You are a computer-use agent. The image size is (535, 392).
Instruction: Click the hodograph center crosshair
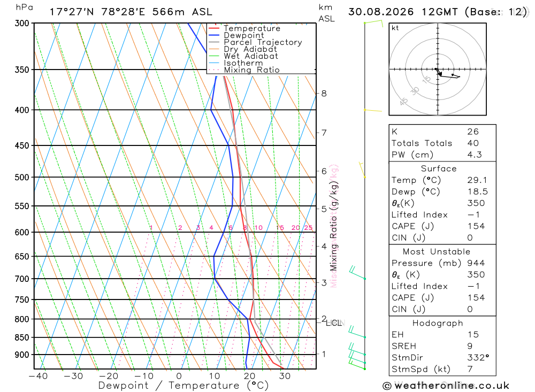coord(438,70)
